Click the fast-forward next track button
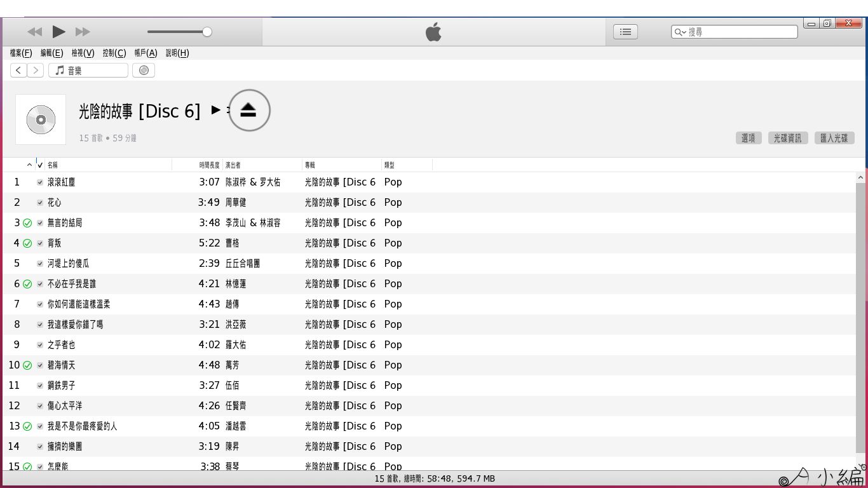Screen dimensions: 868x488 tap(83, 32)
